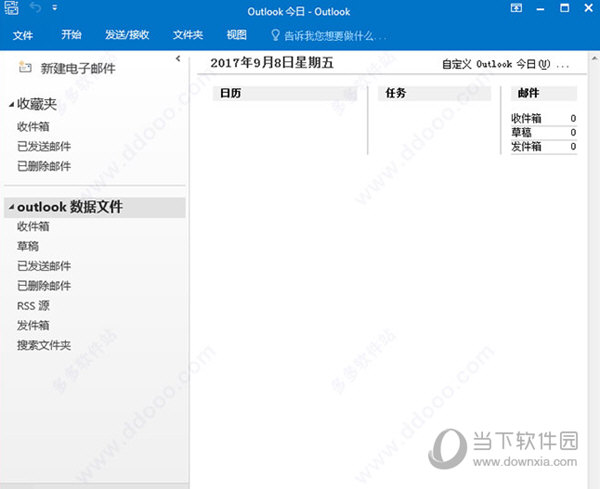Click the Undo arrow in quick access toolbar
Viewport: 600px width, 489px height.
tap(36, 7)
